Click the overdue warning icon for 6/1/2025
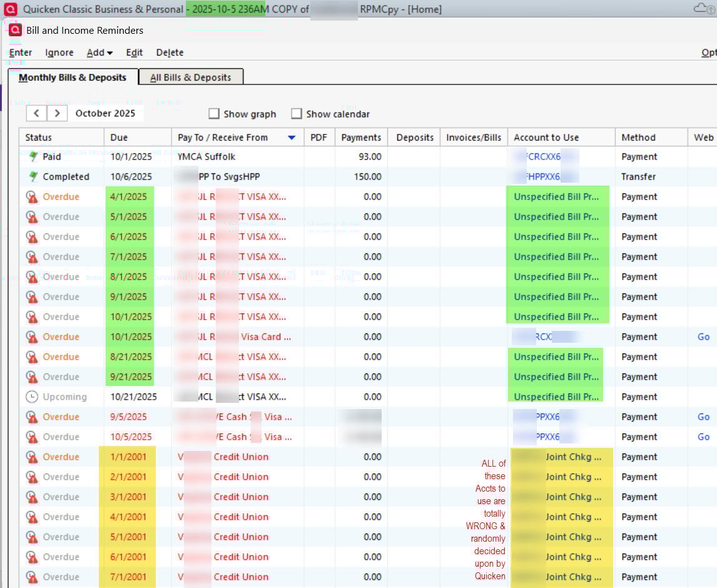Viewport: 717px width, 588px height. (31, 237)
